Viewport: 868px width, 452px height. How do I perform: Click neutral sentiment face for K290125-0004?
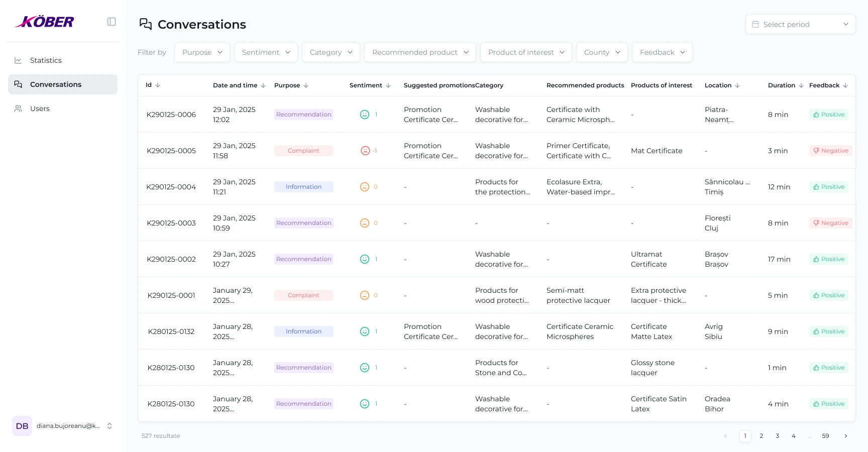tap(365, 187)
